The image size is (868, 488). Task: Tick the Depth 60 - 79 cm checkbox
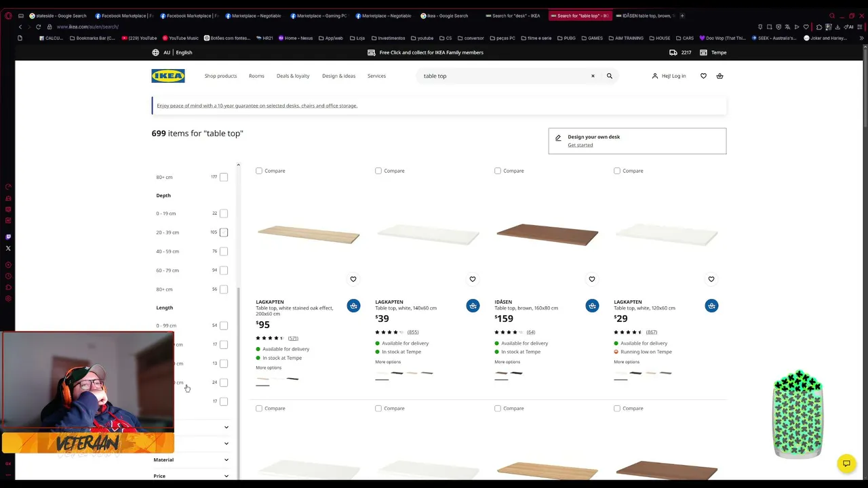pyautogui.click(x=224, y=270)
